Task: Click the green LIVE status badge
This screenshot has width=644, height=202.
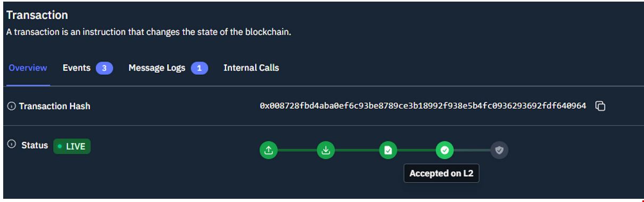Action: tap(72, 146)
